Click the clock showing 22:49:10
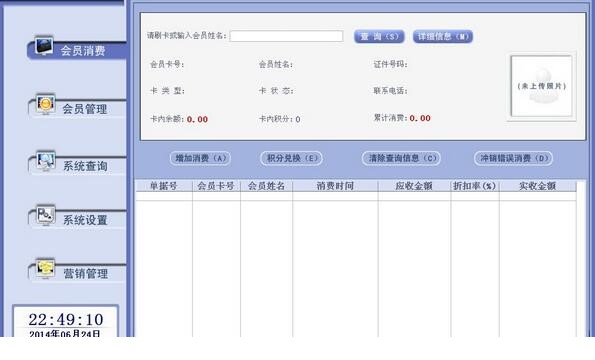Viewport: 595px width, 360px height. pos(66,319)
